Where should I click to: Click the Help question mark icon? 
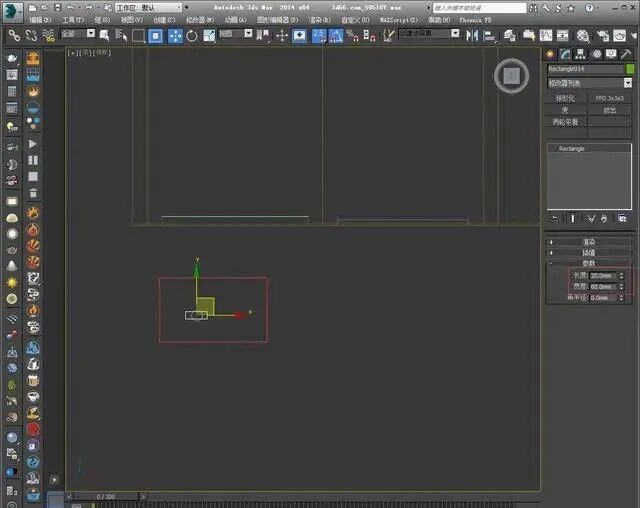(589, 7)
